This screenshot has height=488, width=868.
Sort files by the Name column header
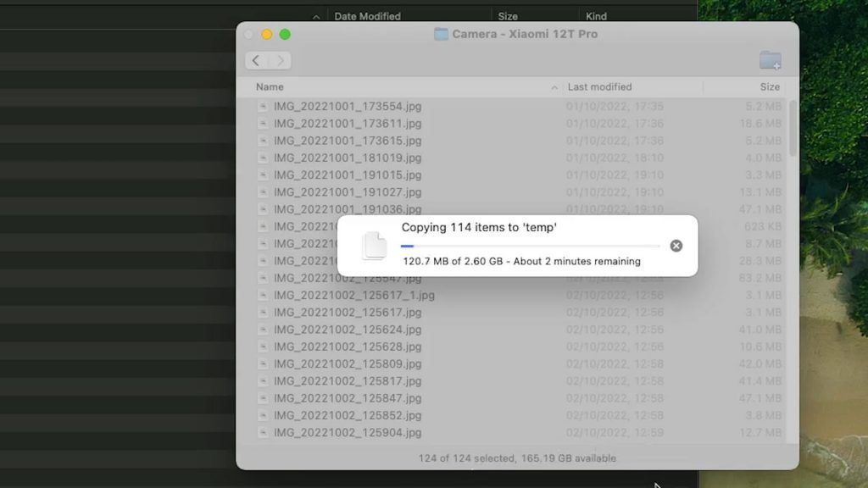coord(270,87)
